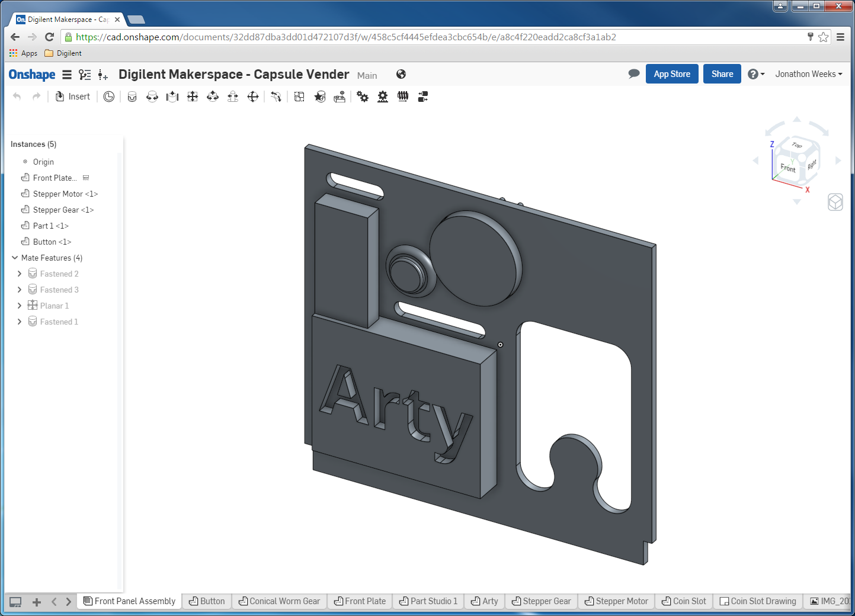Select the Ball mate tool
This screenshot has height=616, width=855.
point(253,97)
